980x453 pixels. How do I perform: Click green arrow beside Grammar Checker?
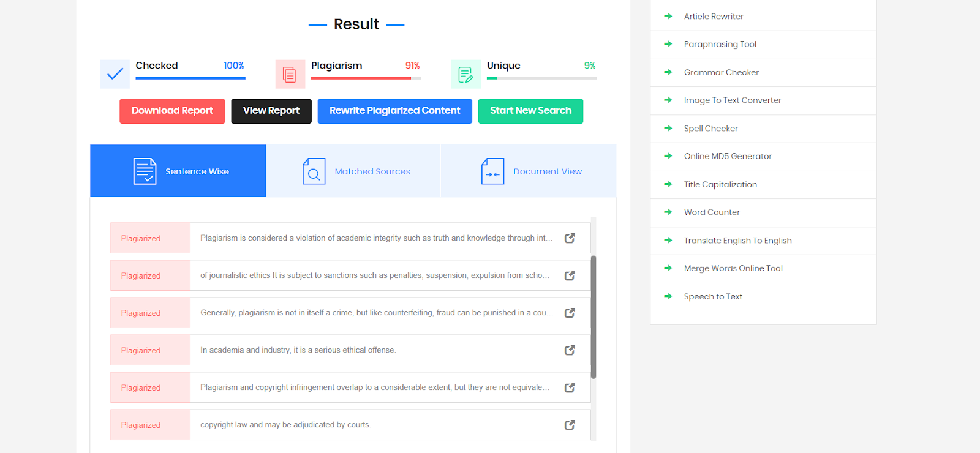[668, 72]
